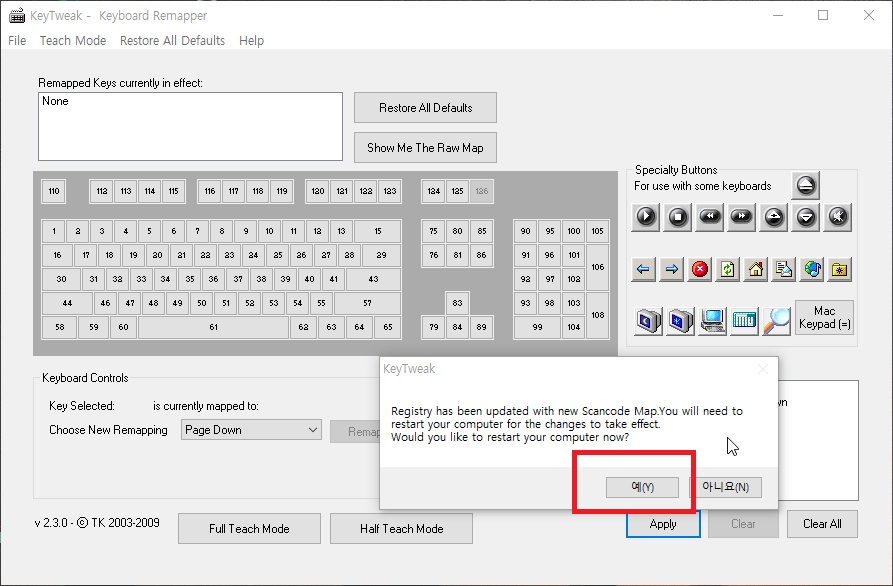Select key 65 on the keyboard map
The image size is (893, 586).
388,327
